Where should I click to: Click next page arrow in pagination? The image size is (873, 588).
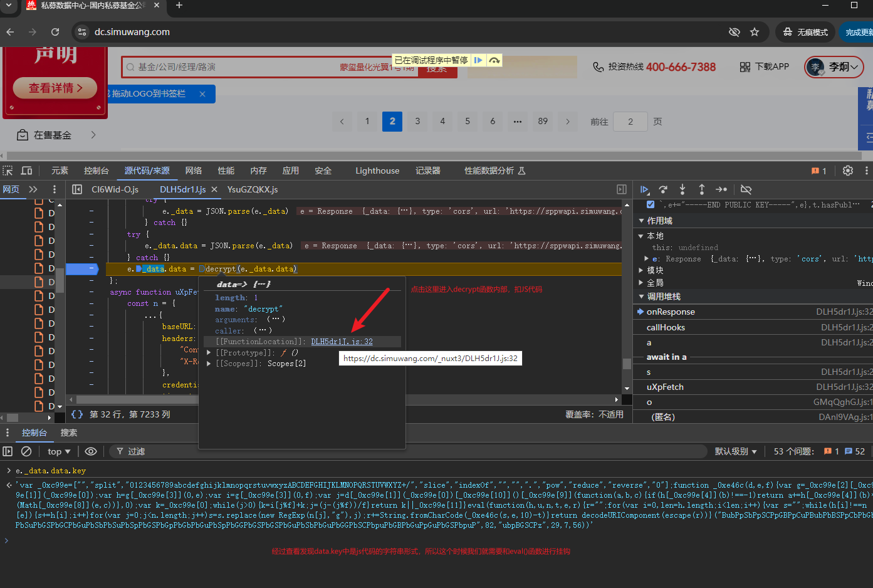click(x=568, y=122)
